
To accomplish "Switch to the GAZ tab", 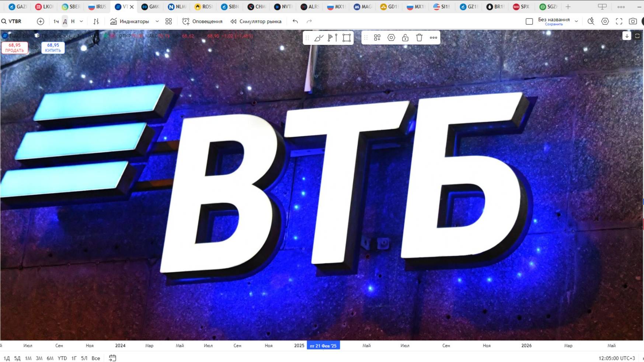I will 17,7.
